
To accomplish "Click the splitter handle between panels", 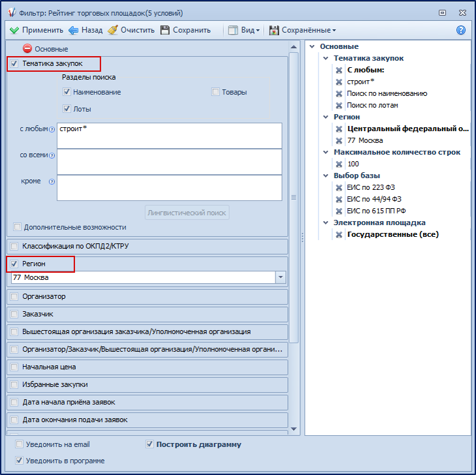I will point(302,237).
